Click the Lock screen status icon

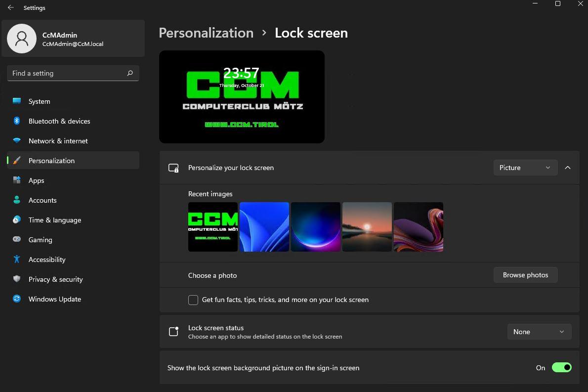173,332
